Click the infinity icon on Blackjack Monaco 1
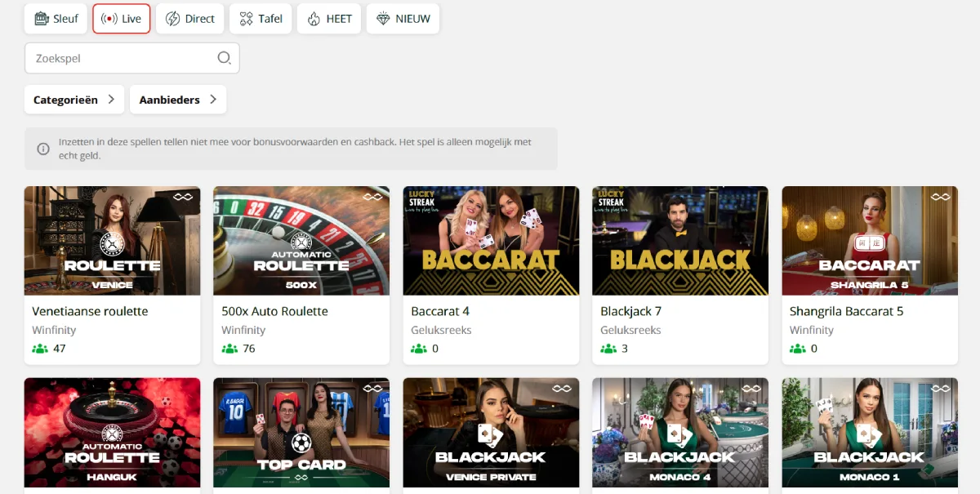 pos(941,389)
